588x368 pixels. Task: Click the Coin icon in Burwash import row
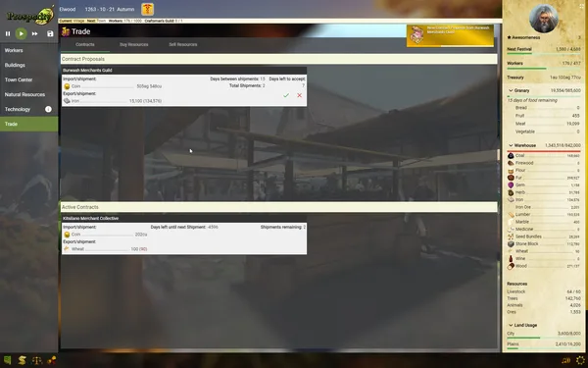click(x=67, y=86)
